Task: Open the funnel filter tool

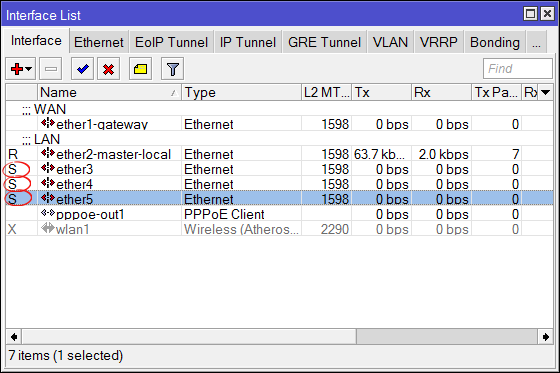Action: 172,69
